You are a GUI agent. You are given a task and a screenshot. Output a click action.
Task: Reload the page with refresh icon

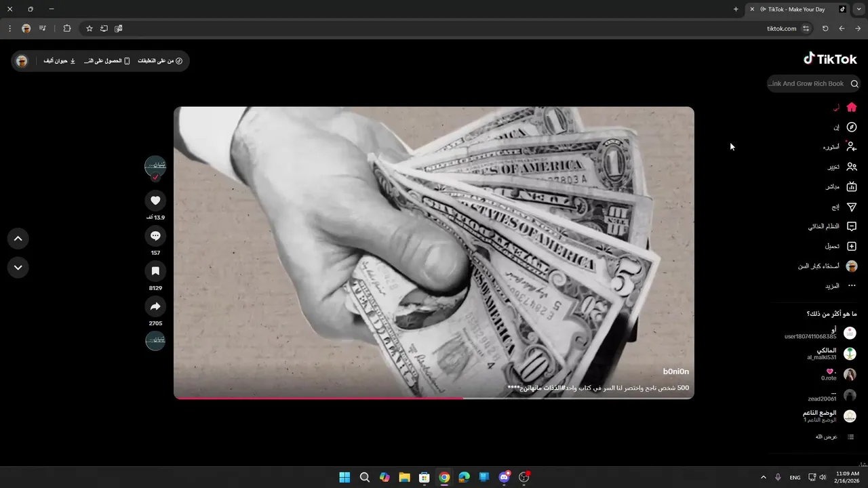click(x=825, y=28)
